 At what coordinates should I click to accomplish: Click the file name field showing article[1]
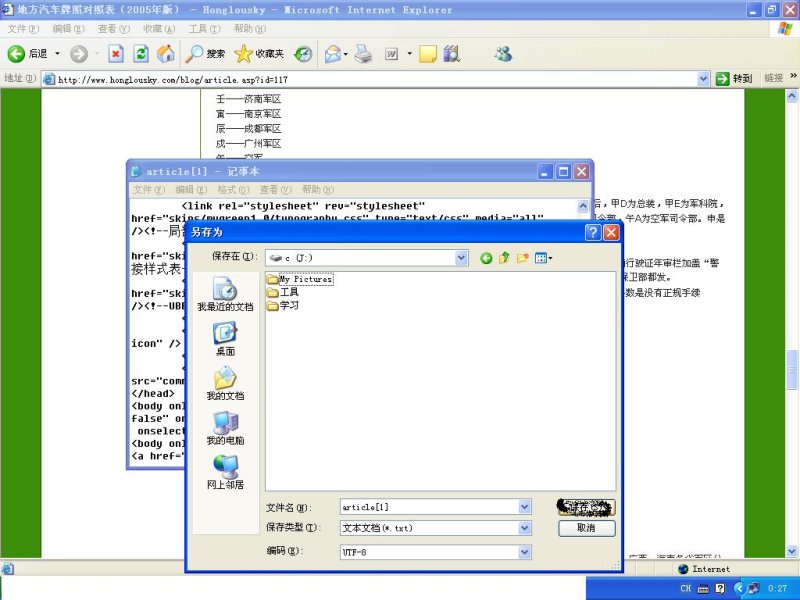tap(430, 506)
